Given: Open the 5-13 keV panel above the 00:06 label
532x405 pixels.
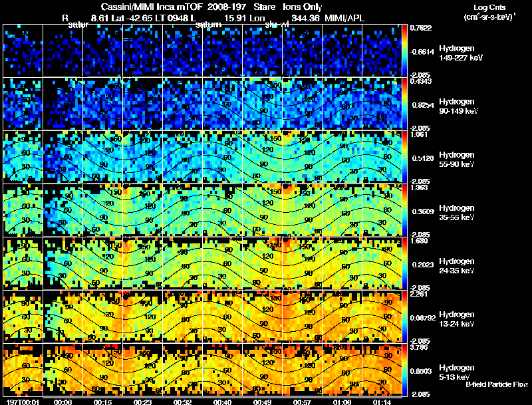Looking at the screenshot, I should coord(63,370).
